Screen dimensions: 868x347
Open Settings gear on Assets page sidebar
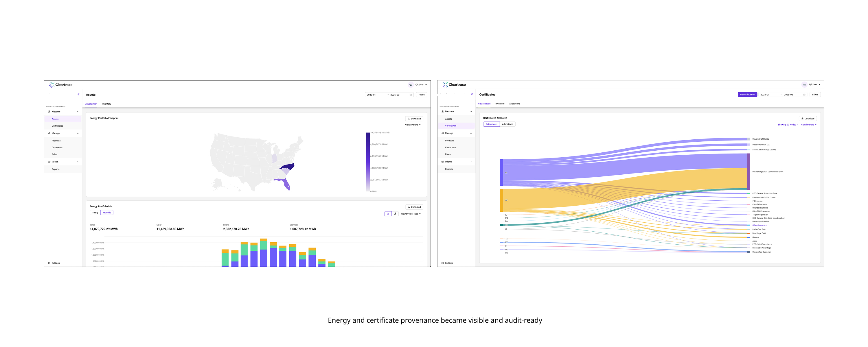(x=49, y=263)
